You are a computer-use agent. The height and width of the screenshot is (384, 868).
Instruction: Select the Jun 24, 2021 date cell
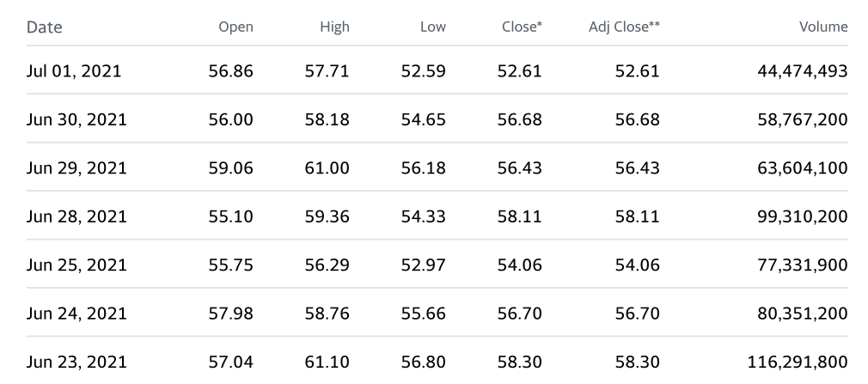click(76, 314)
